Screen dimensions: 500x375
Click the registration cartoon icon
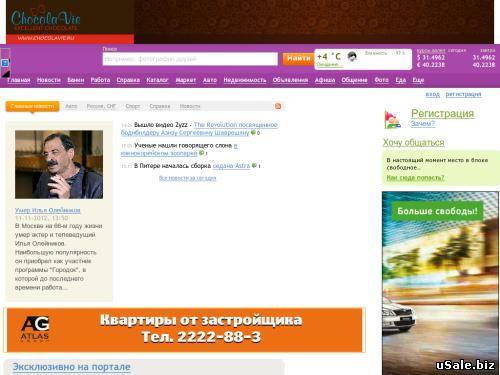click(392, 119)
